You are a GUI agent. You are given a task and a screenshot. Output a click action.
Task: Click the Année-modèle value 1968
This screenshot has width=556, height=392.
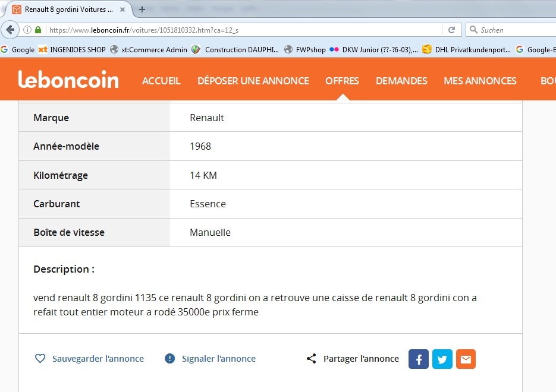tap(200, 146)
